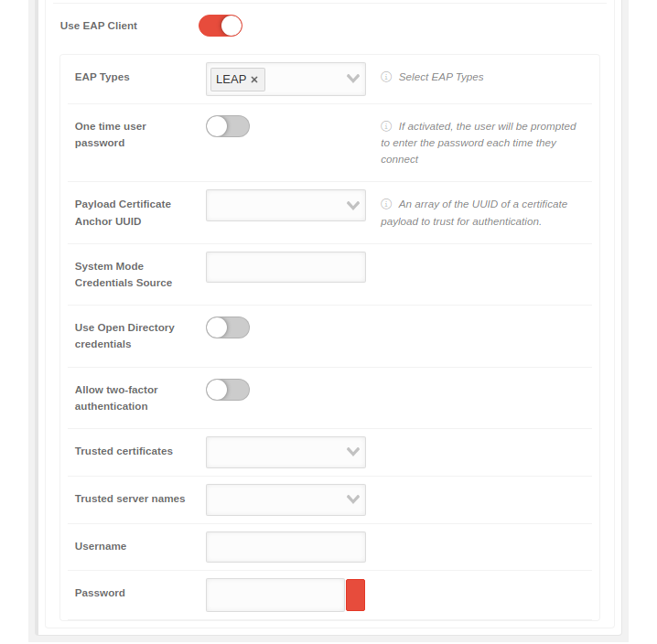Enable One time user password toggle
Image resolution: width=657 pixels, height=644 pixels.
228,126
